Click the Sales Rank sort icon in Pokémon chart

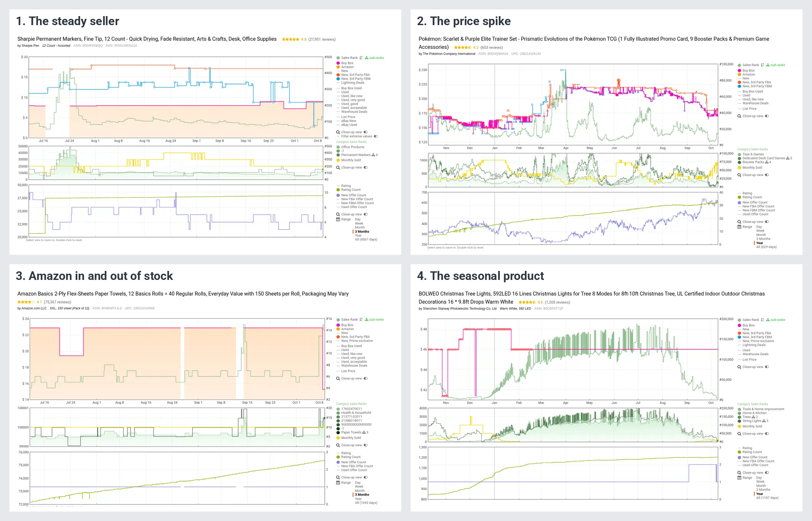(x=762, y=65)
